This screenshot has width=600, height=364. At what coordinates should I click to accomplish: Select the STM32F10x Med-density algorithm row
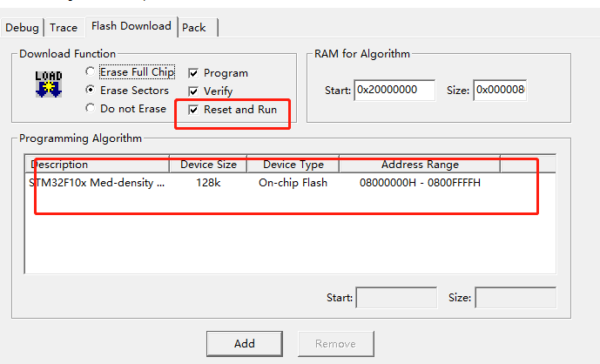click(290, 183)
